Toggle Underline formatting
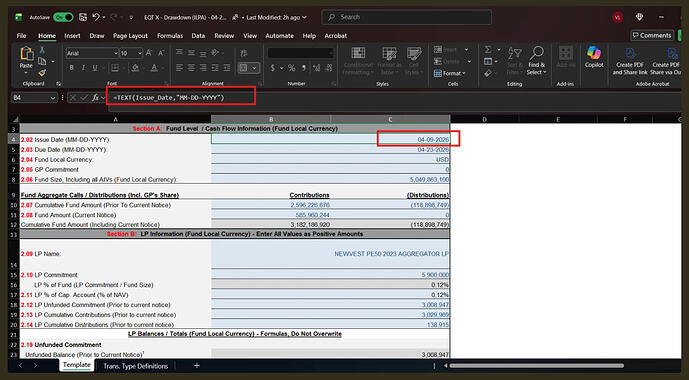 94,68
